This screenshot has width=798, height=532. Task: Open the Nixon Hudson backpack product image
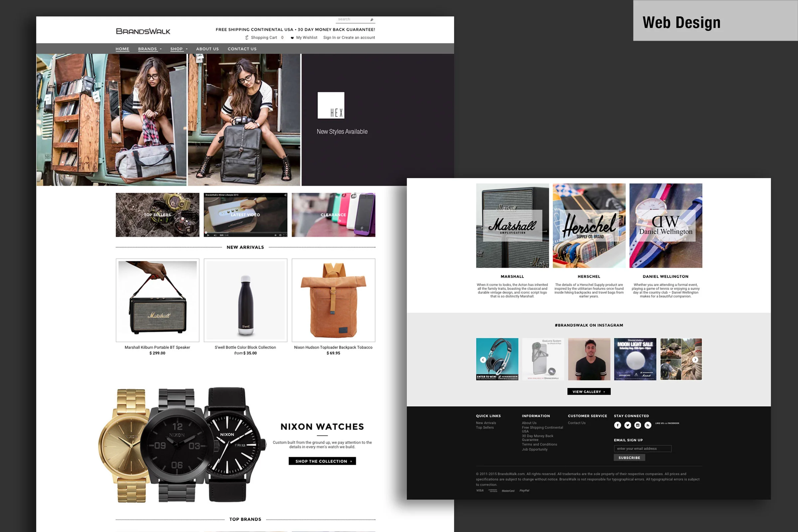(333, 300)
